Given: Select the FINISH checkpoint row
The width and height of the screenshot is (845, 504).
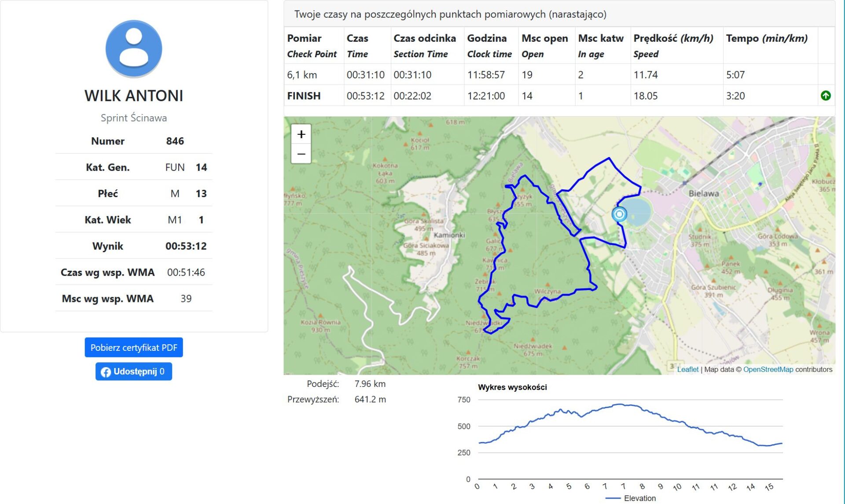Looking at the screenshot, I should pyautogui.click(x=304, y=96).
